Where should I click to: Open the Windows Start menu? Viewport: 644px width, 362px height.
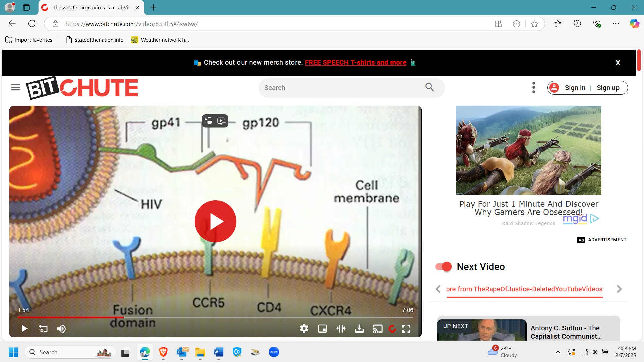pos(13,352)
